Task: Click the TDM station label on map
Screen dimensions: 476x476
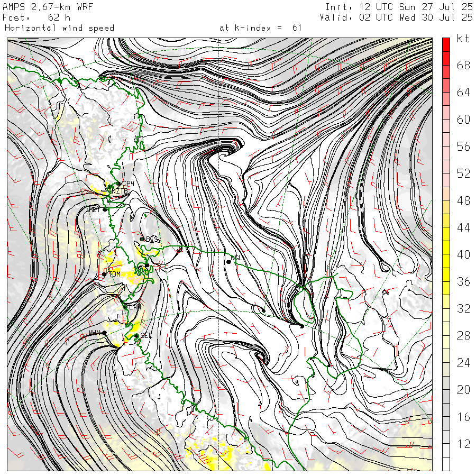Action: click(115, 274)
